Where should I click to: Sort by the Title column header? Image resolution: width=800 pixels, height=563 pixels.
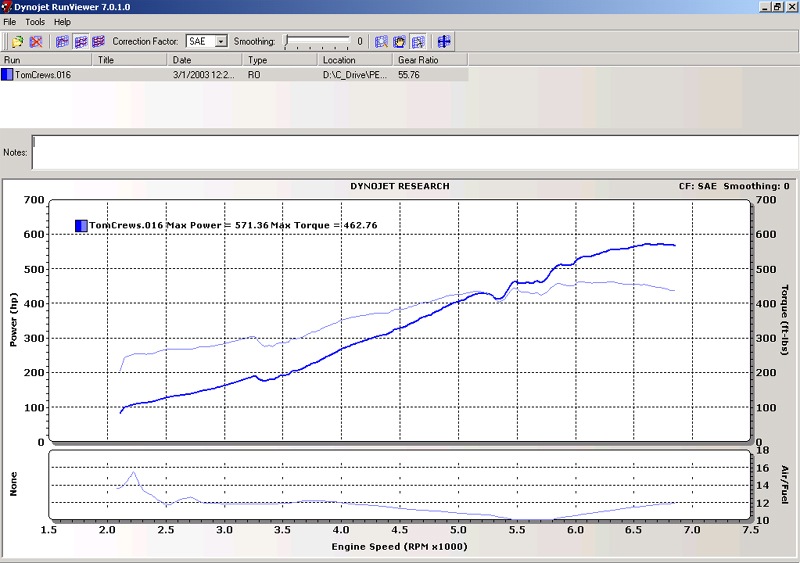click(x=131, y=60)
